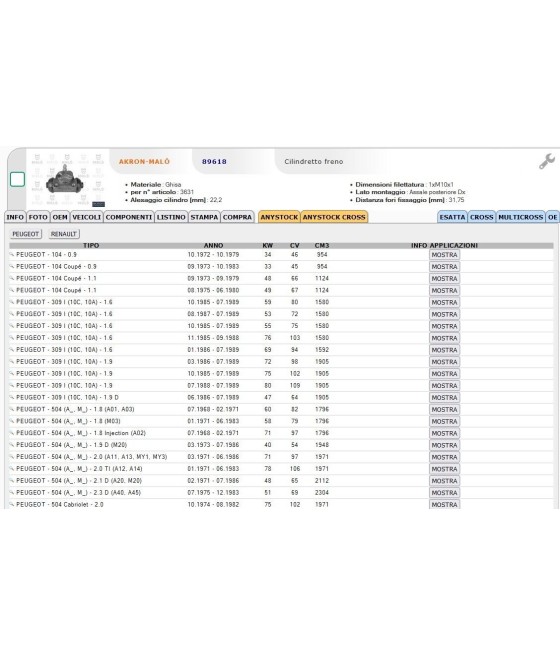Click MOSTRA for Peugeot 104 0.9
Screen dimensions: 560x655
click(444, 255)
